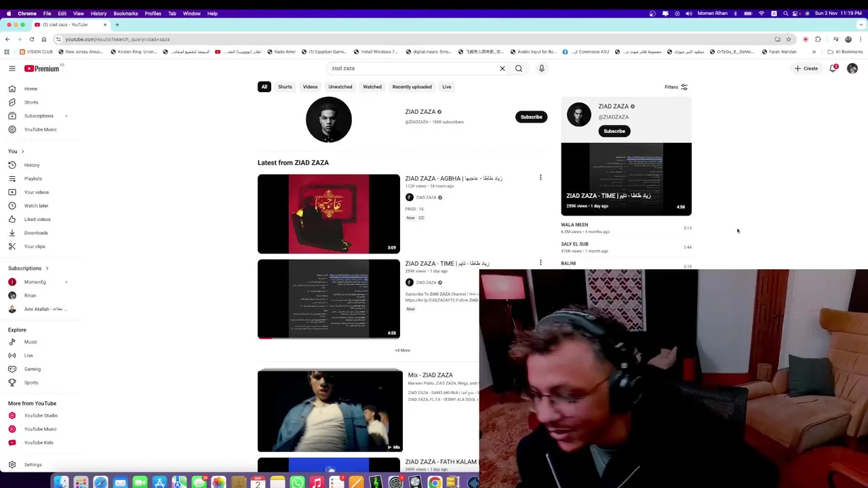Open Your videos in the sidebar
Screen dimensions: 868x488
[37, 192]
